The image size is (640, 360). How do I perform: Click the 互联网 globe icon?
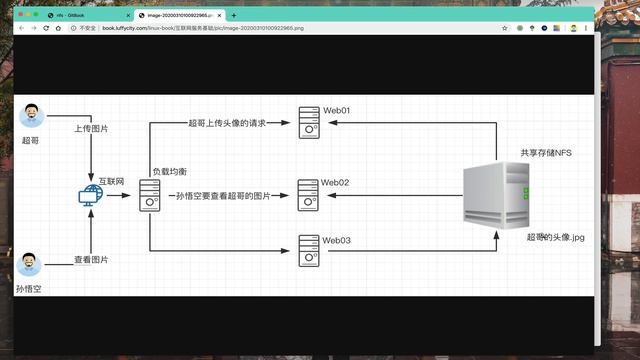point(91,195)
